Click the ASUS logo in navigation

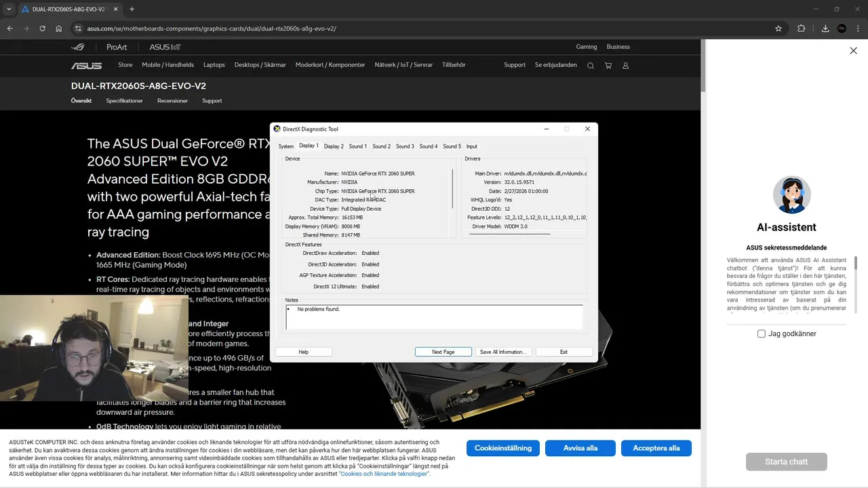[86, 66]
